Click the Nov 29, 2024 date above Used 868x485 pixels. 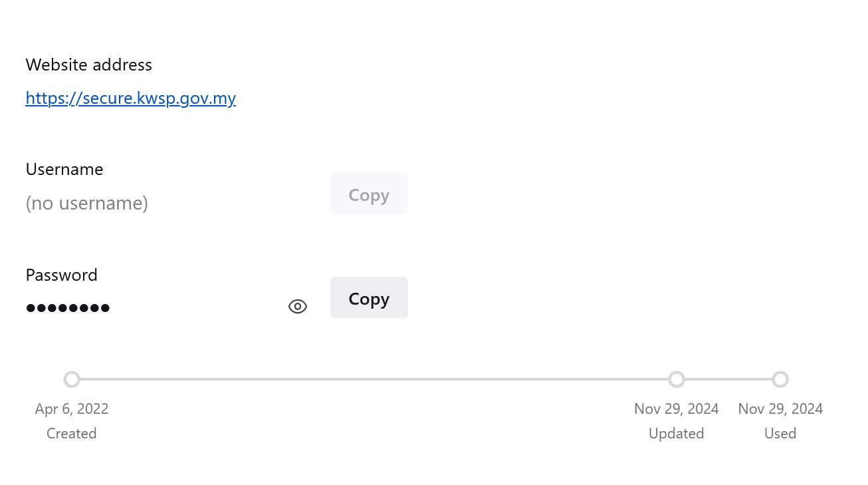780,408
